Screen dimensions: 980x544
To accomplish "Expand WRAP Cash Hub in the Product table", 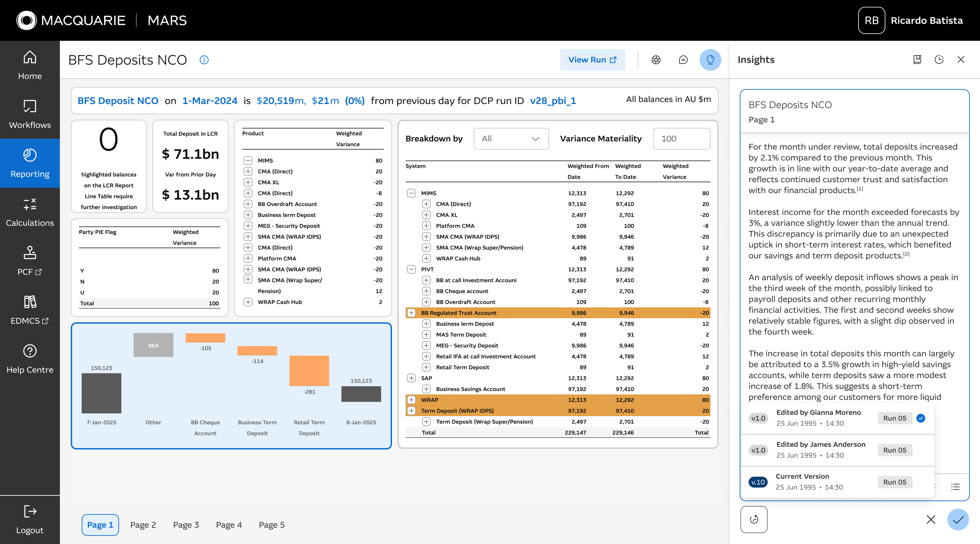I will click(248, 302).
